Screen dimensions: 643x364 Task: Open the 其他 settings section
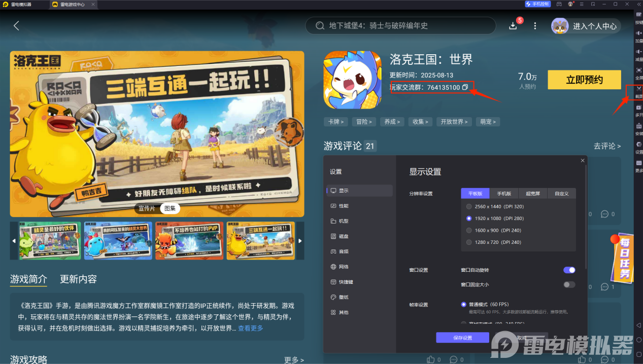pyautogui.click(x=360, y=312)
